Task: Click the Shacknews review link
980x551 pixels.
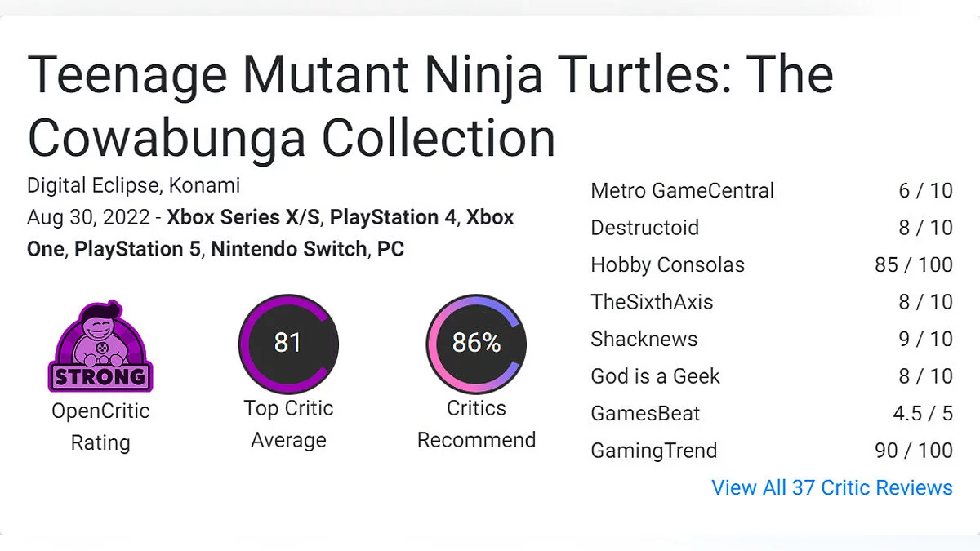Action: pyautogui.click(x=644, y=340)
